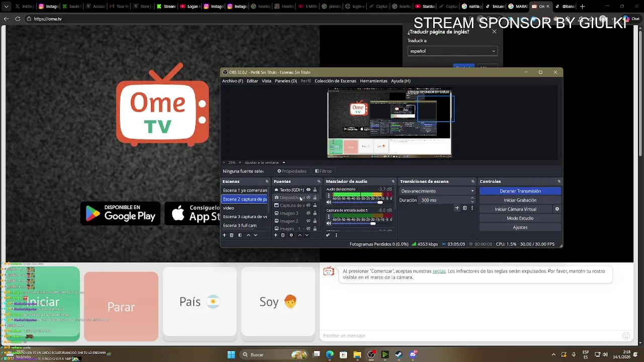Screen dimensions: 644x362
Task: Mute Captura de entrada audio 5 speaker
Action: click(x=329, y=223)
